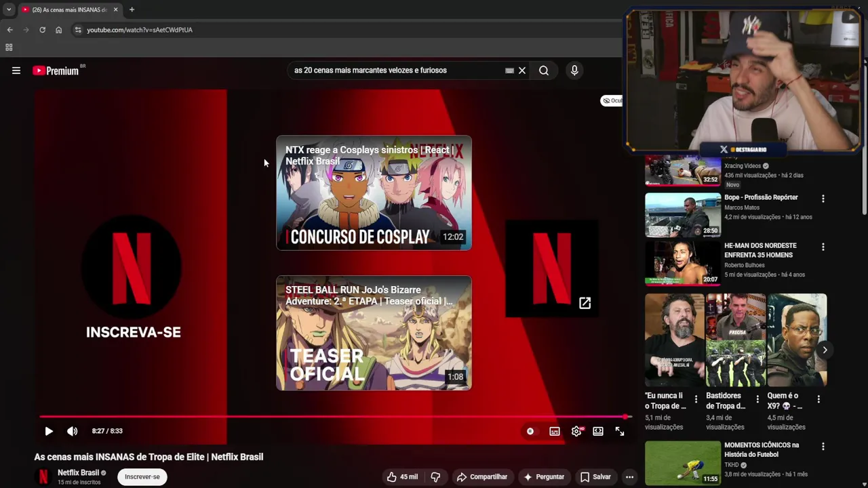The height and width of the screenshot is (488, 868).
Task: Click the video title As cenas mais INSANAS
Action: point(149,457)
